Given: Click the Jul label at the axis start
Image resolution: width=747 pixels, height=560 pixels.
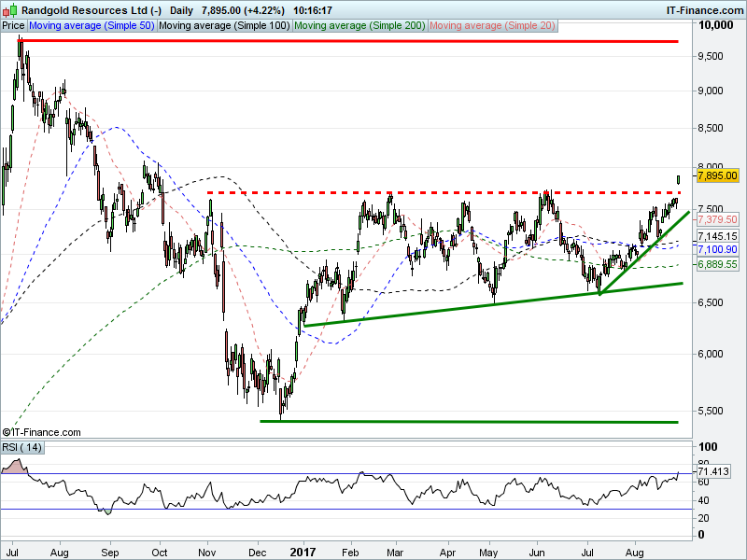Looking at the screenshot, I should click(13, 553).
